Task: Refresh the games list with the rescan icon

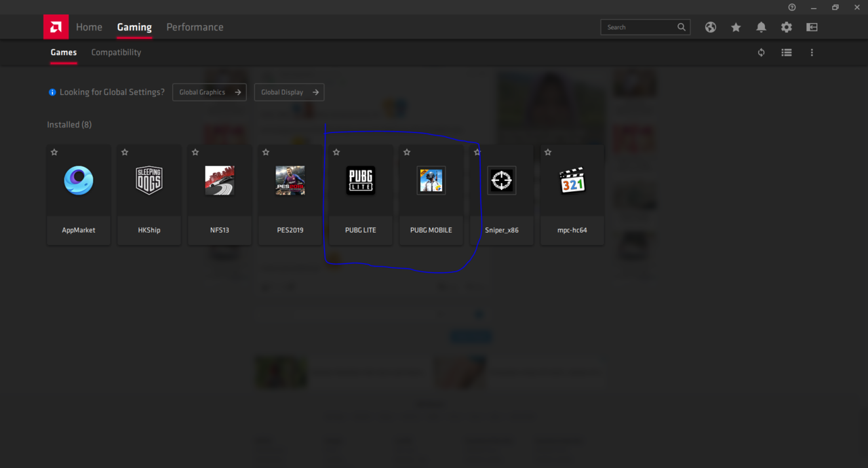Action: tap(761, 52)
